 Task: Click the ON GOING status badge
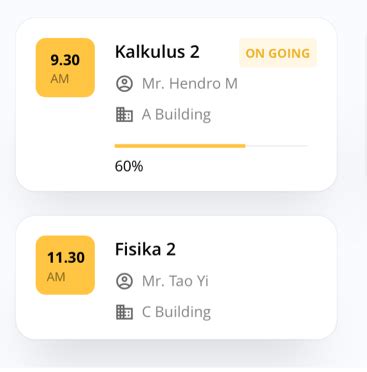(278, 53)
